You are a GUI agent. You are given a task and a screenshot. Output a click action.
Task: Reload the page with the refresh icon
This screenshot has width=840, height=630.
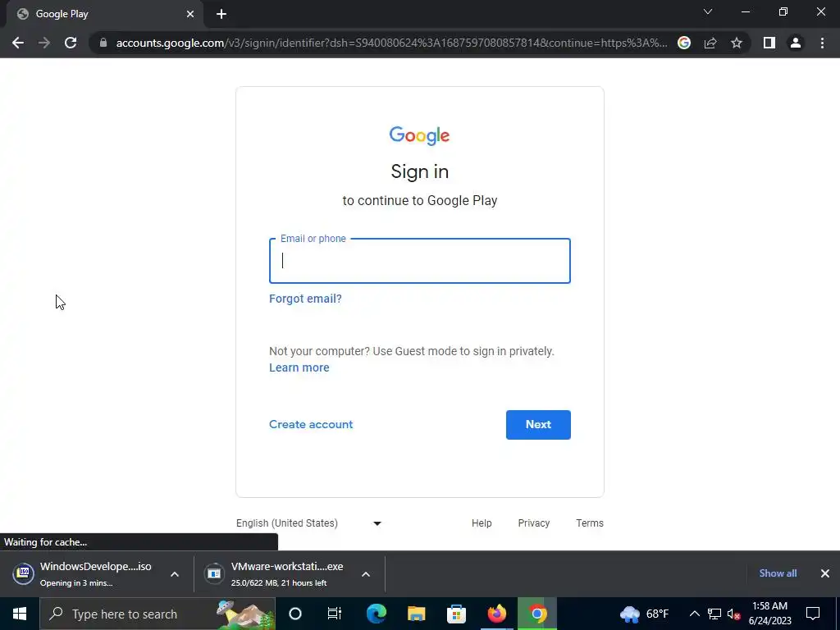pyautogui.click(x=71, y=43)
